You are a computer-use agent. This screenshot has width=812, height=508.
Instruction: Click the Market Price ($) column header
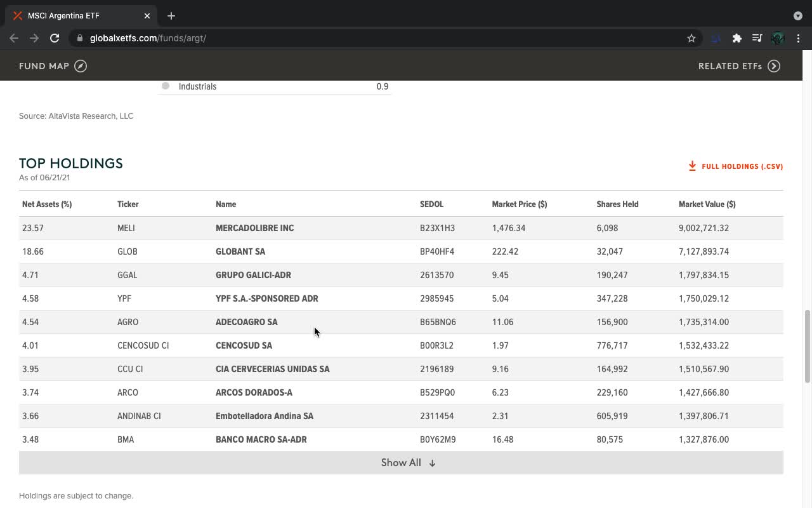[x=520, y=204]
